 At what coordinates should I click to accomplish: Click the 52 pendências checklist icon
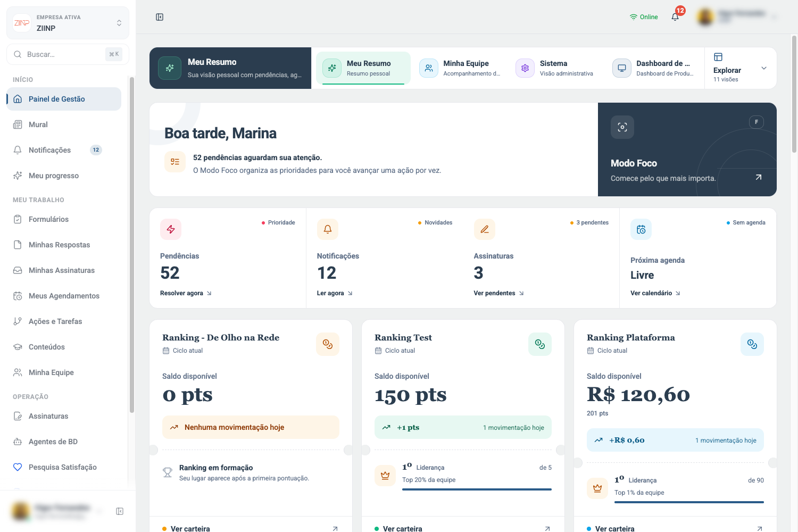(x=175, y=162)
